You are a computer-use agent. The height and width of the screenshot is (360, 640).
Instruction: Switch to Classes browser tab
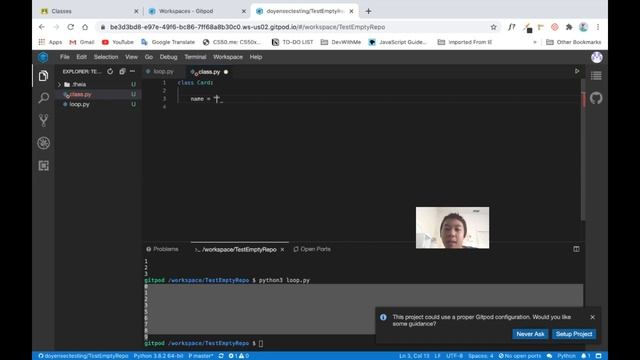(x=89, y=11)
